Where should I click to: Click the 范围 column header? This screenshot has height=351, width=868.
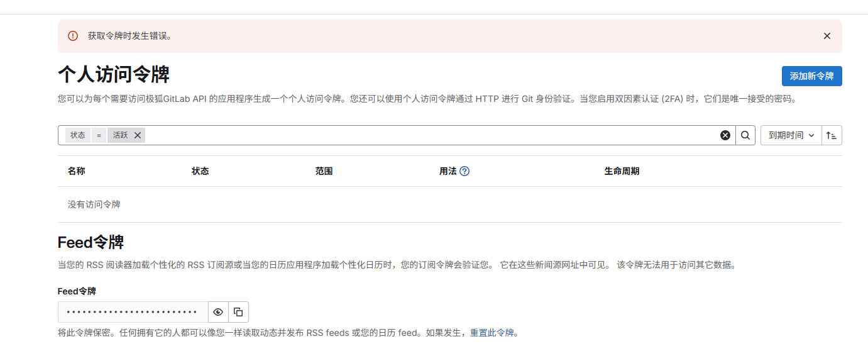pyautogui.click(x=324, y=171)
